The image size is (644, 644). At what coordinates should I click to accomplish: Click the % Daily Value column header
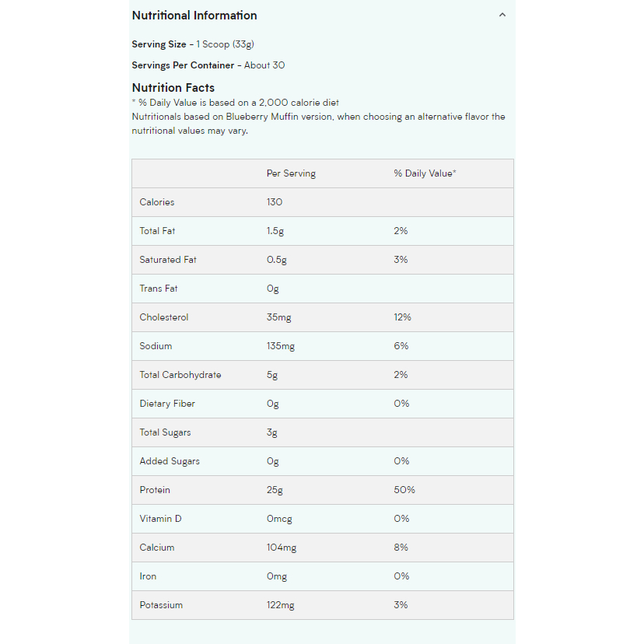(425, 173)
